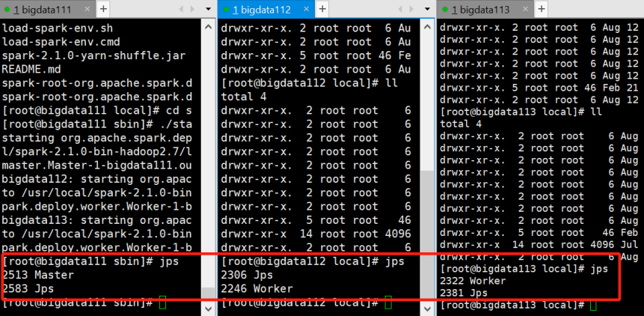The width and height of the screenshot is (644, 316).
Task: Click '[root@bigdata111 sbin]# jps' command line
Action: click(x=91, y=261)
